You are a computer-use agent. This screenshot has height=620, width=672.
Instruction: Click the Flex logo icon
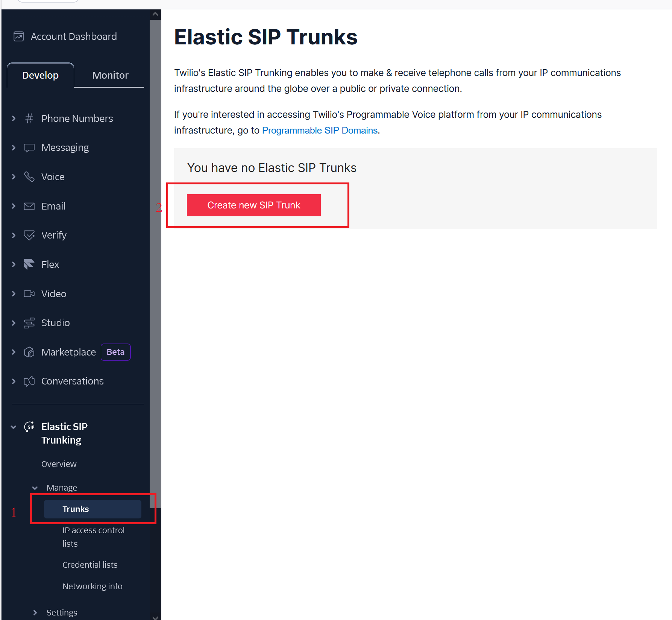[29, 264]
